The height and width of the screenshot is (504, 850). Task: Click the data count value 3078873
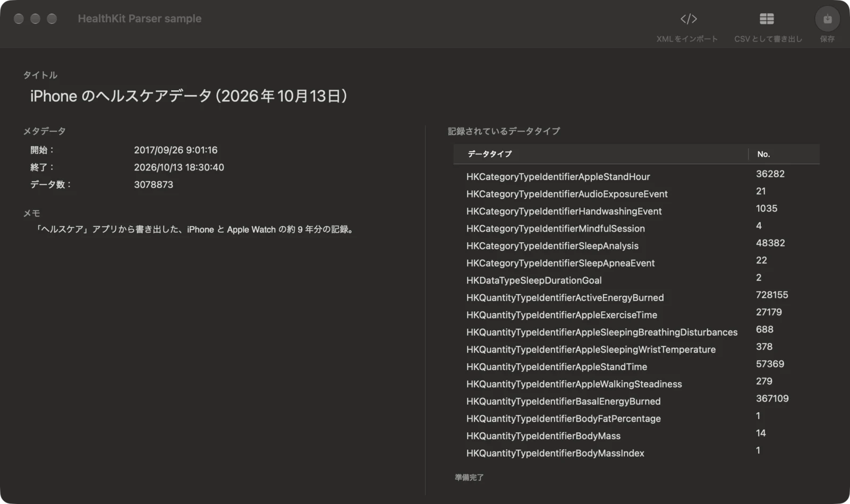coord(154,184)
